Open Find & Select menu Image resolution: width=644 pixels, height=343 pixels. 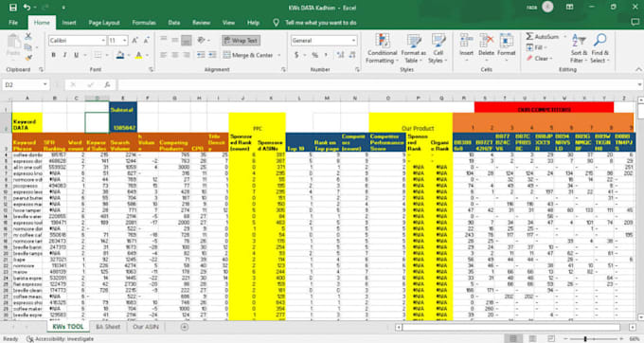point(600,48)
